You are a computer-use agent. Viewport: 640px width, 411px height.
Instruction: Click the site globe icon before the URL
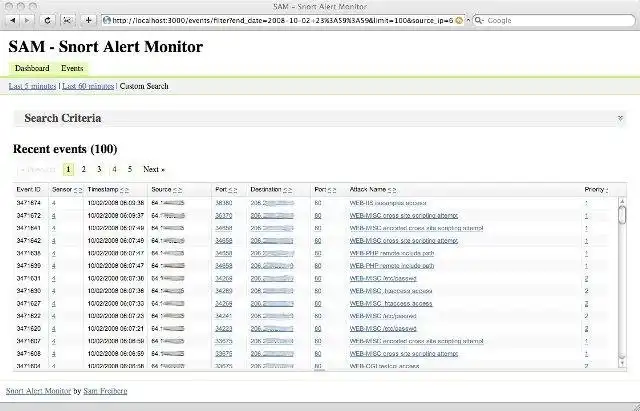(x=107, y=20)
